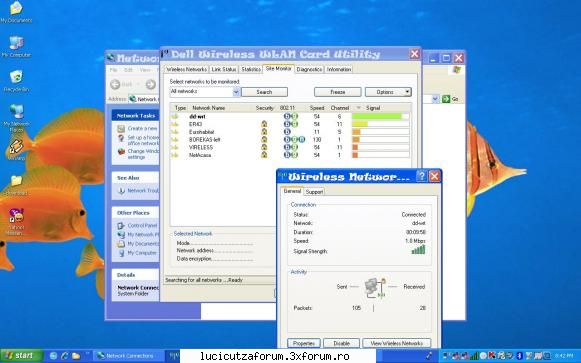Screen dimensions: 581x363
Task: Click the lock icon in BOREKAS-left row
Action: [x=264, y=140]
